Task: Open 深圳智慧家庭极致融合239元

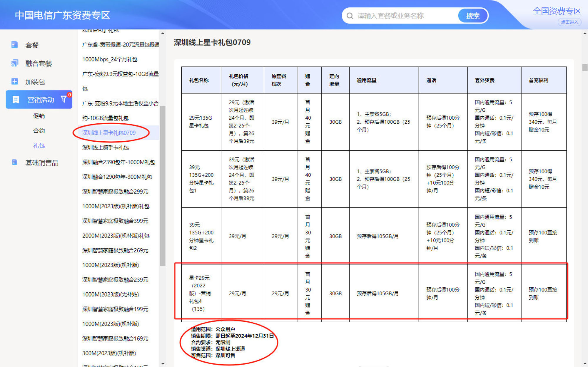Action: (115, 279)
